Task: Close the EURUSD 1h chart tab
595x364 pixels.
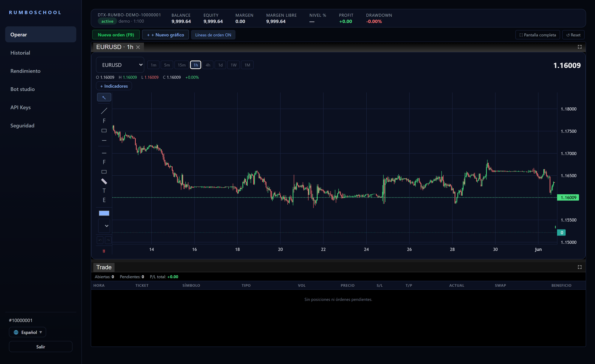Action: 138,47
